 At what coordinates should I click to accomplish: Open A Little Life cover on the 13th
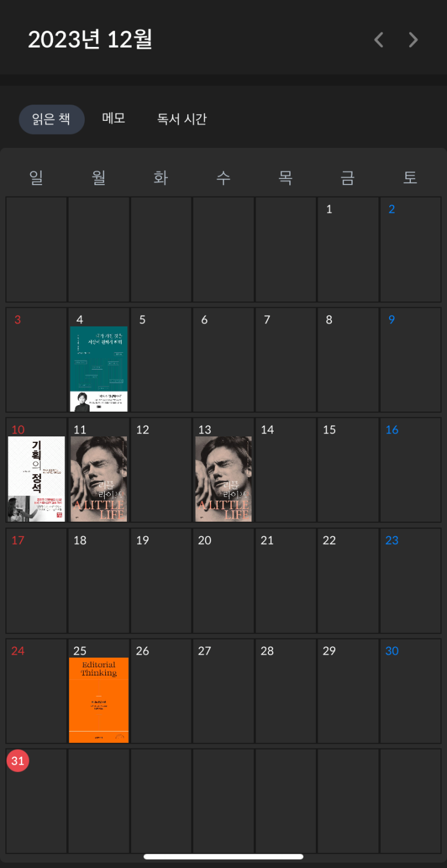coord(223,479)
